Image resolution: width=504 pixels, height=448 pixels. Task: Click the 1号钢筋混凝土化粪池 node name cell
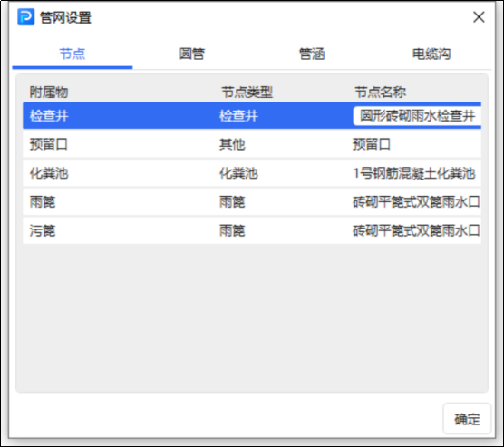click(x=414, y=173)
